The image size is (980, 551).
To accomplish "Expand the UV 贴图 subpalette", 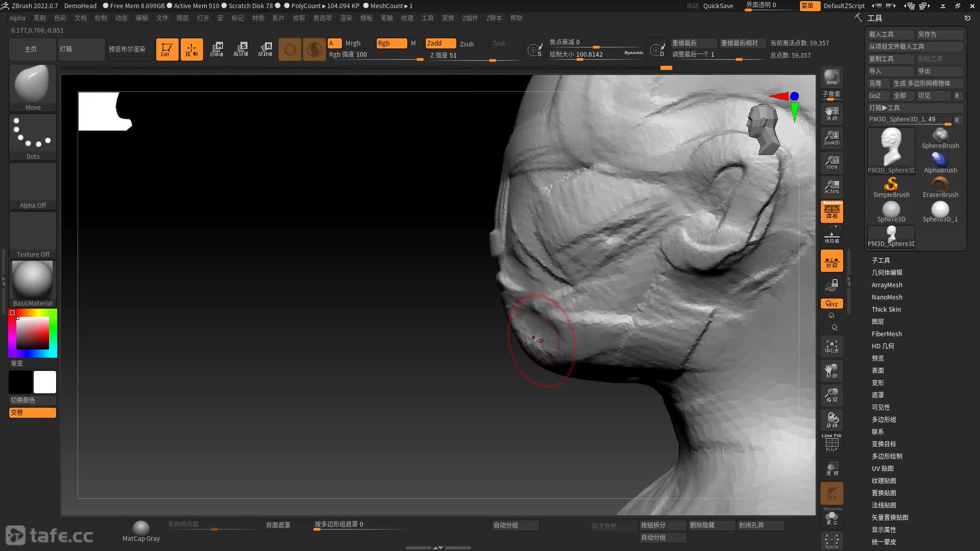I will coord(882,468).
